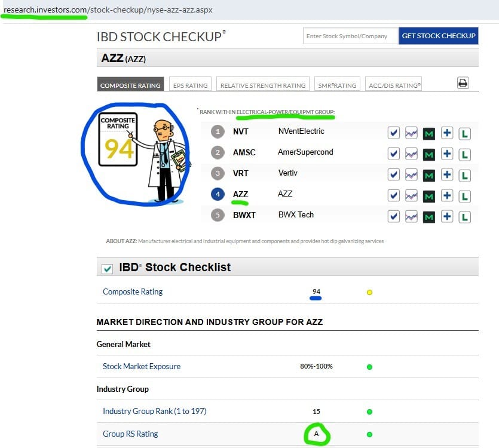The height and width of the screenshot is (448, 499).
Task: Select the Composite Rating tab
Action: 130,84
